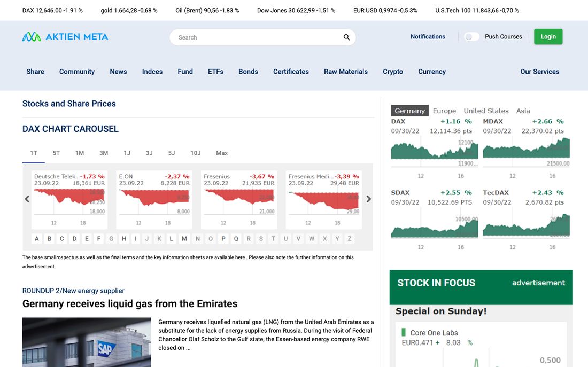Filter stocks by letter E
The height and width of the screenshot is (367, 588).
coord(87,239)
